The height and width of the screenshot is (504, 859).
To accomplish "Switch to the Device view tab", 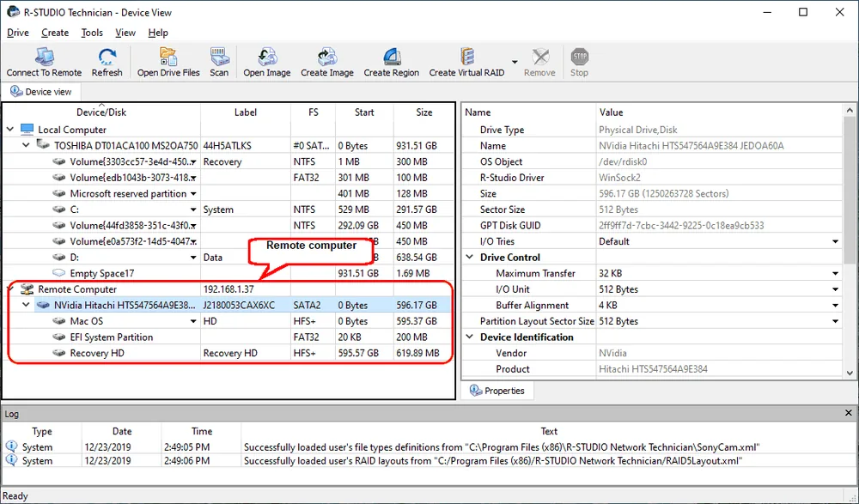I will [41, 92].
